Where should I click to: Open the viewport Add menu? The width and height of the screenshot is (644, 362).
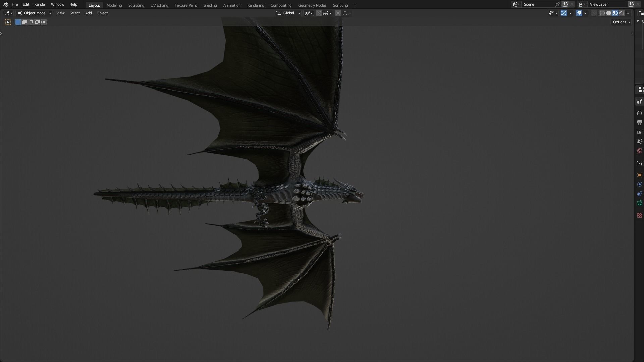point(88,13)
